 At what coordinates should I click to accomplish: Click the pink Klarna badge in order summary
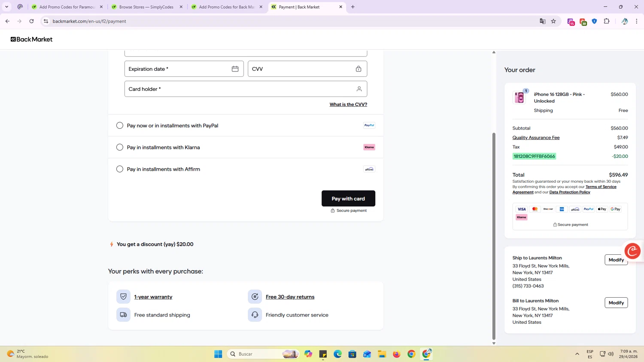tap(522, 217)
